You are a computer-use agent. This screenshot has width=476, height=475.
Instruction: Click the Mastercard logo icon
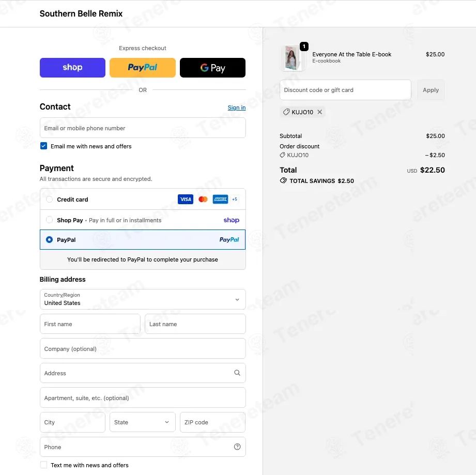[203, 199]
